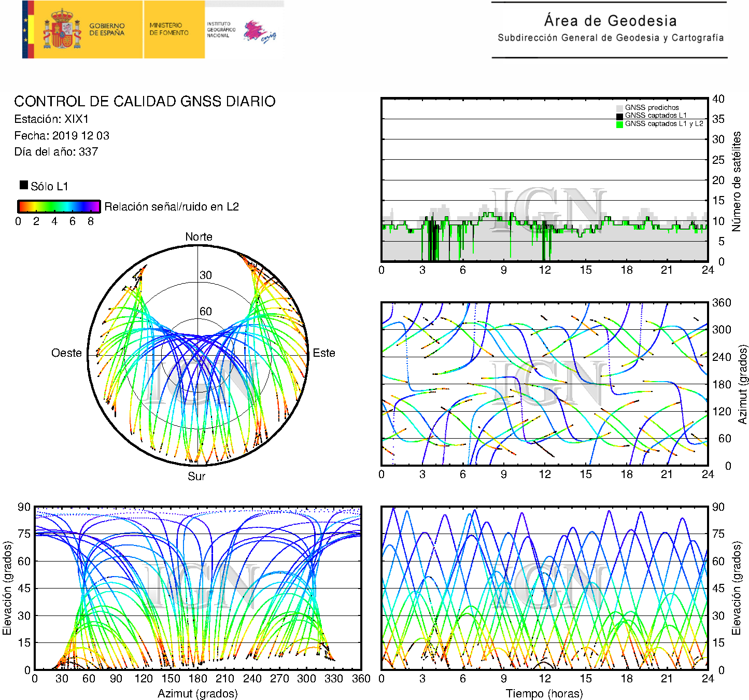The width and height of the screenshot is (749, 700).
Task: Click the Fecha: 2019 12 03 line
Action: (62, 136)
